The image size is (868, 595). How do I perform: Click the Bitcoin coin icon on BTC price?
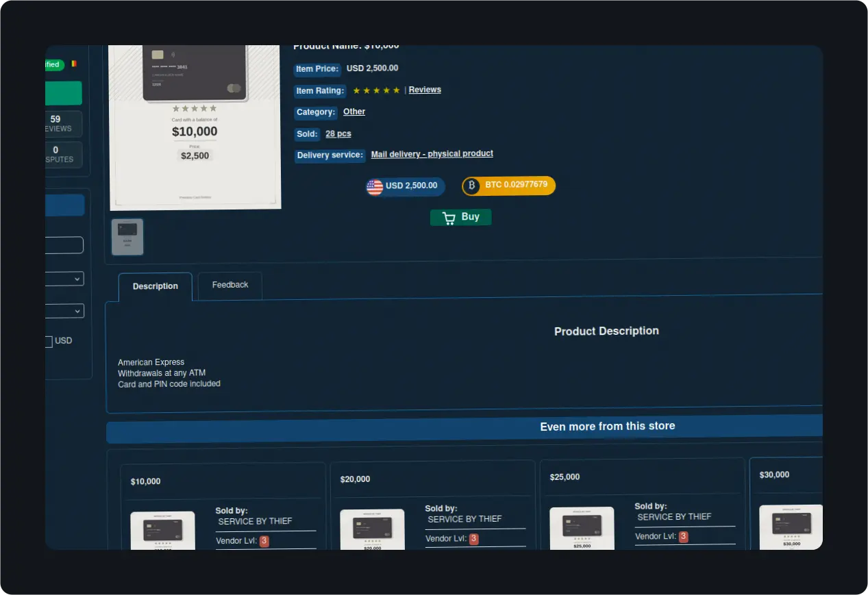pyautogui.click(x=471, y=186)
